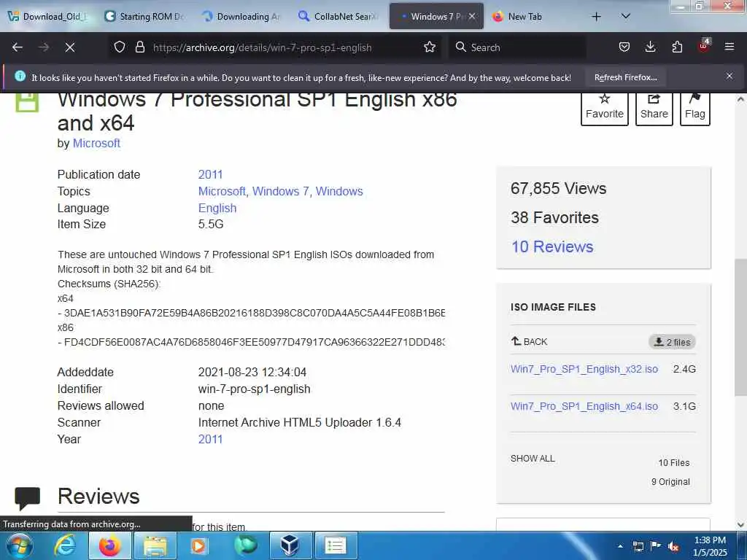Screen dimensions: 747x560
Task: Switch to the CollabNet SearXNG tab
Action: pos(339,17)
